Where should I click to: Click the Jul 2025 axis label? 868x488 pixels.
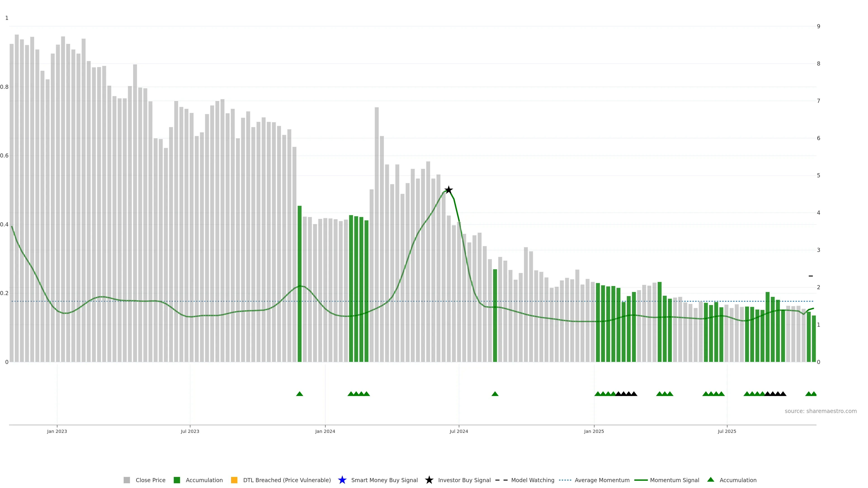[x=727, y=431]
